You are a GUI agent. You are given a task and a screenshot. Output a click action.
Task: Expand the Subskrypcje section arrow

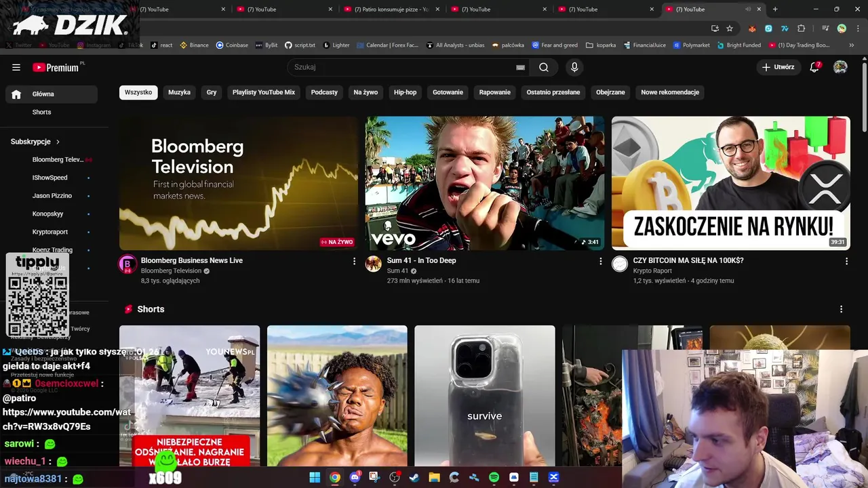[x=58, y=142]
